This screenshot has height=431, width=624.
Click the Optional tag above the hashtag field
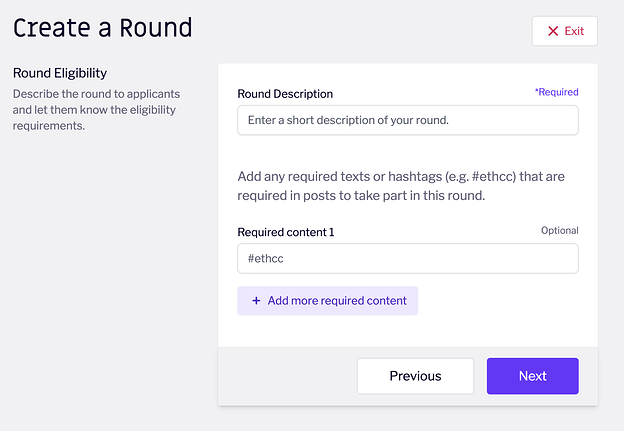[x=560, y=230]
